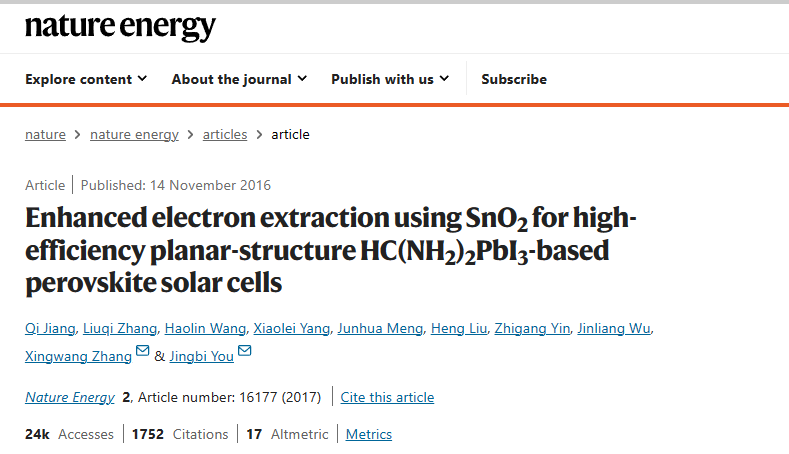Viewport: 789px width, 454px height.
Task: Expand the Explore content menu
Action: (86, 79)
